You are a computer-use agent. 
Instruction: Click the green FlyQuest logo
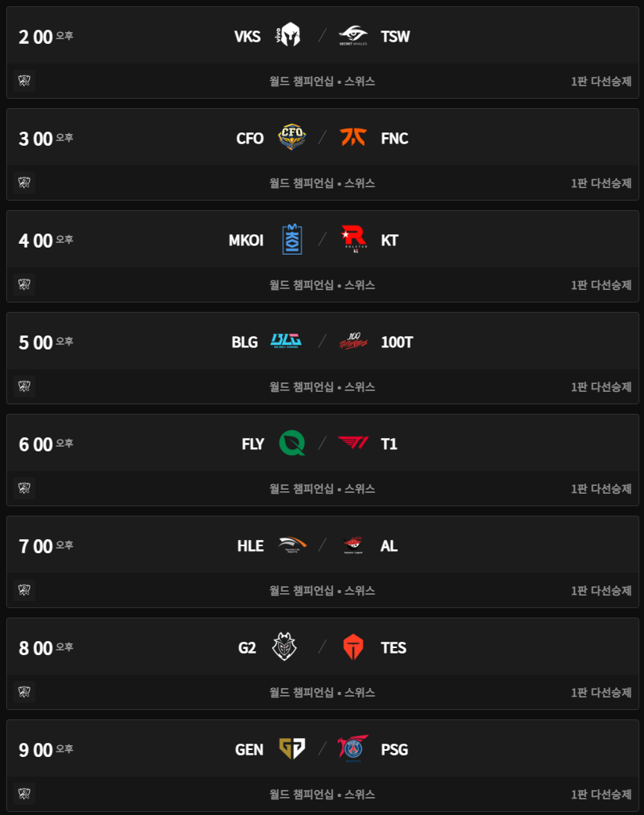point(292,444)
